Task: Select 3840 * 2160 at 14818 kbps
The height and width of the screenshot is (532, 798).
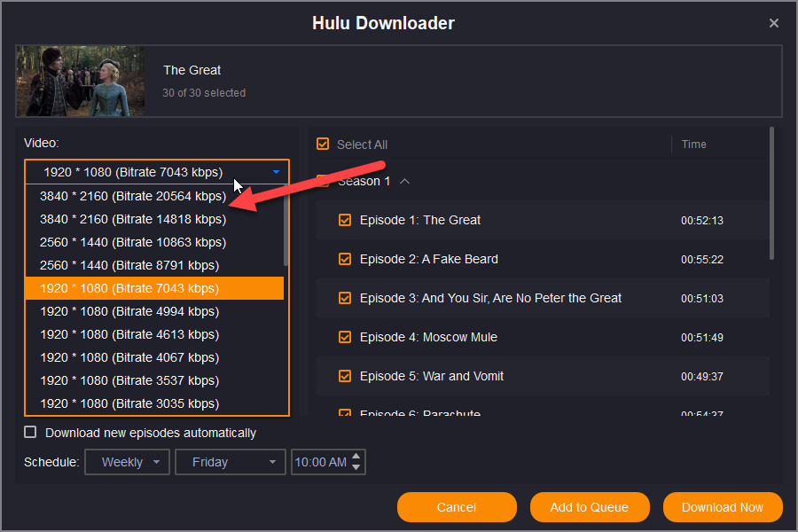Action: (x=154, y=219)
